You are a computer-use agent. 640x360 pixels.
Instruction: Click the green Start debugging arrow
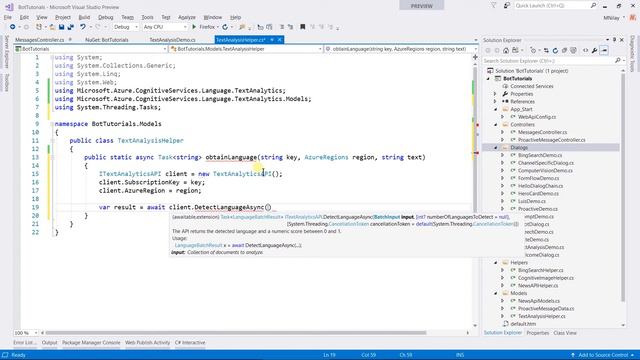(x=194, y=27)
